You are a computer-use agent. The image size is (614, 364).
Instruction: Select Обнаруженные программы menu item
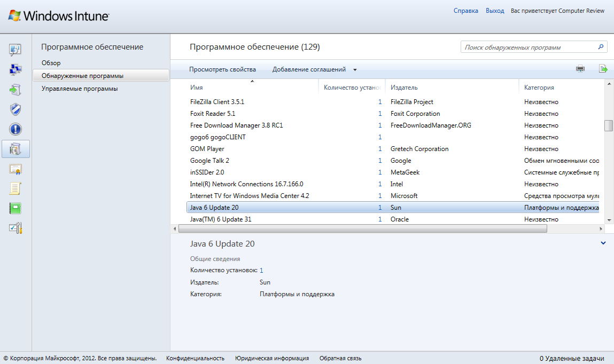(101, 75)
